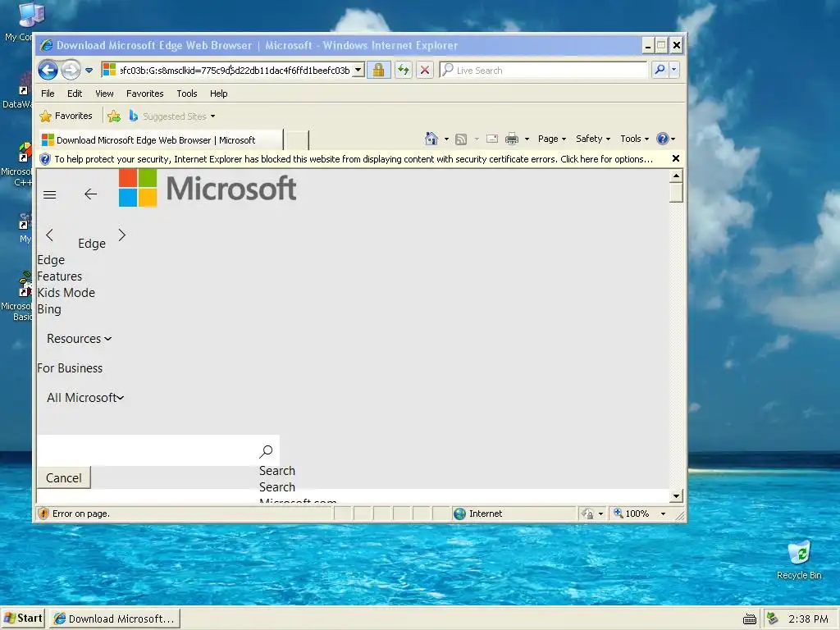This screenshot has width=840, height=630.
Task: Click the page's back arrow icon
Action: [90, 194]
